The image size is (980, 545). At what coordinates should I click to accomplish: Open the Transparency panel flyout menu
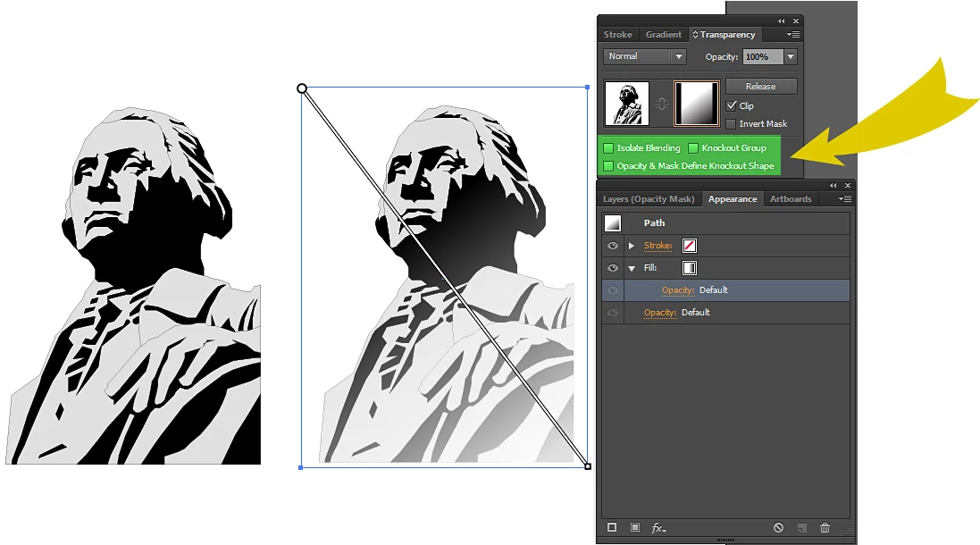click(793, 34)
